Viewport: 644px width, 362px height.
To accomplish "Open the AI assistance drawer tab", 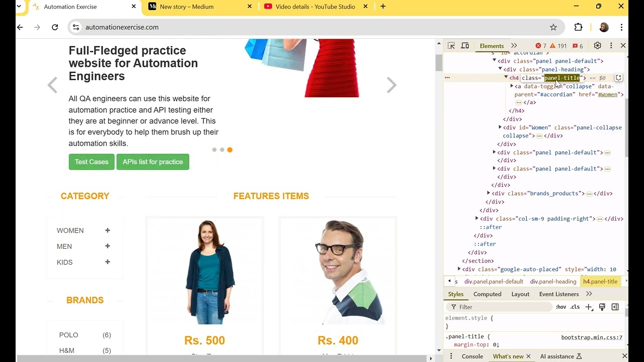I will pos(560,356).
